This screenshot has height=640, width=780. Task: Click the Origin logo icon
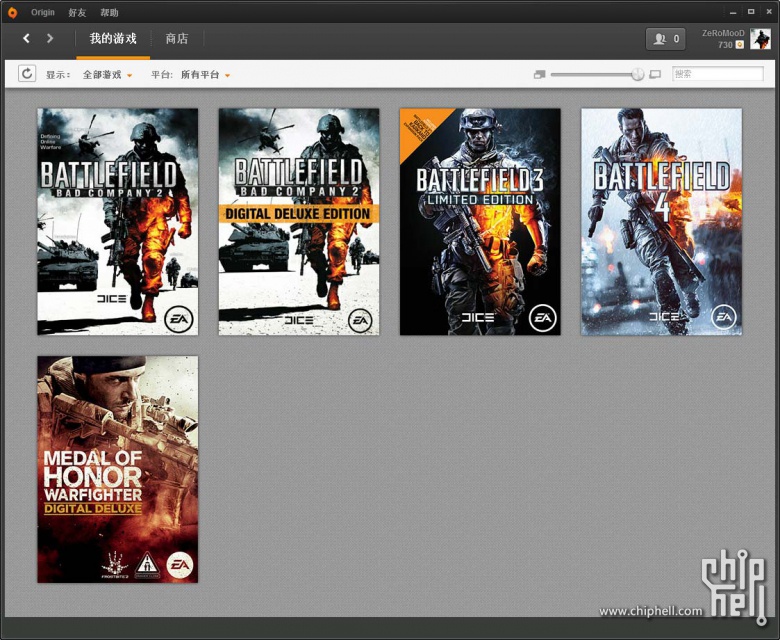tap(12, 12)
